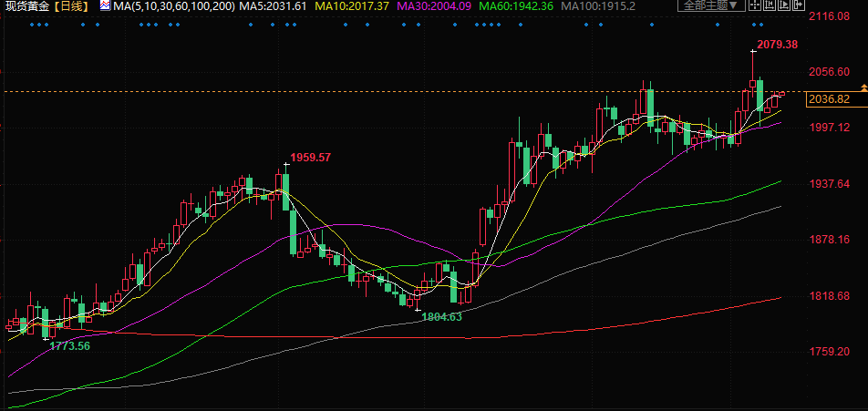Click the exit arrow icon in top toolbar
868x411 pixels.
pos(799,5)
